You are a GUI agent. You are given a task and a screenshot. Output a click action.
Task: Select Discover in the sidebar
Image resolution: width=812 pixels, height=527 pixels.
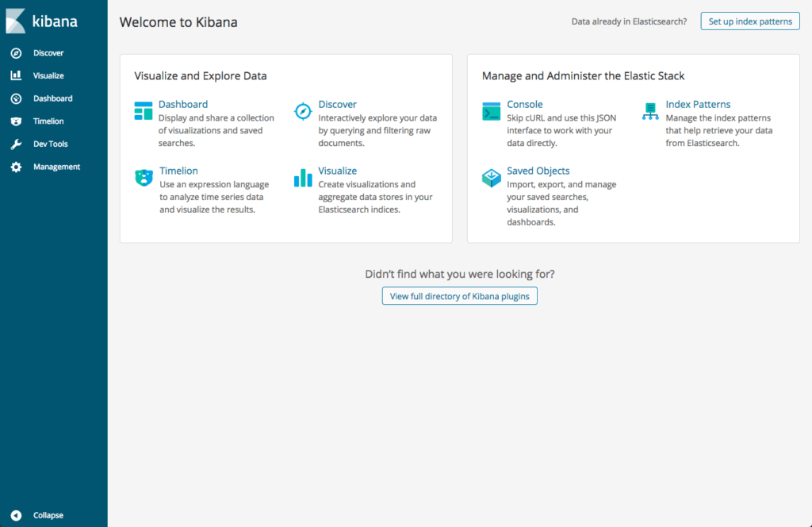(x=49, y=52)
